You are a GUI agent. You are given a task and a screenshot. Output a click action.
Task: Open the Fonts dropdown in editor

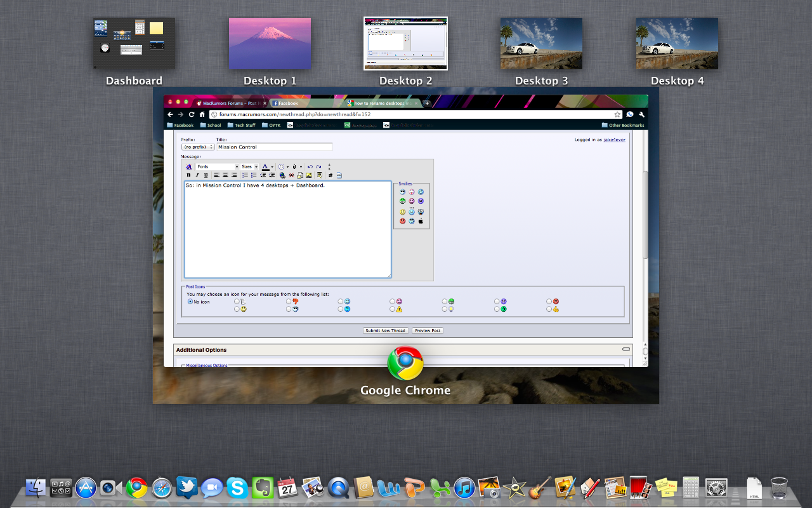point(217,166)
